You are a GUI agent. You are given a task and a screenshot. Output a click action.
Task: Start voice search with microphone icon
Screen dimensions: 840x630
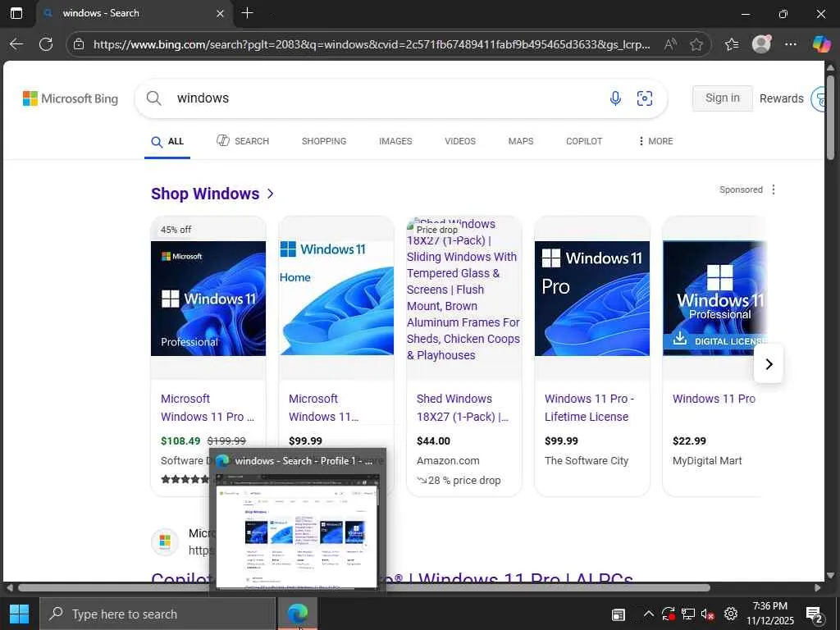tap(615, 98)
